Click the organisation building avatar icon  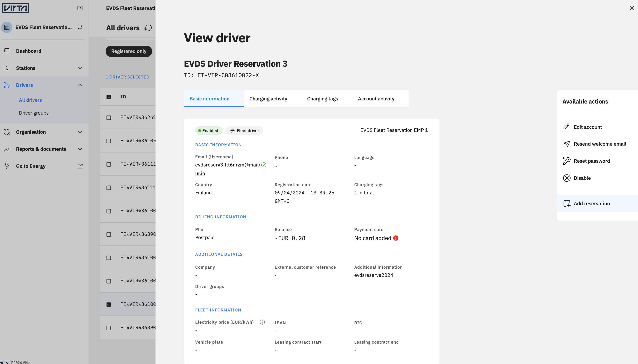point(7,27)
